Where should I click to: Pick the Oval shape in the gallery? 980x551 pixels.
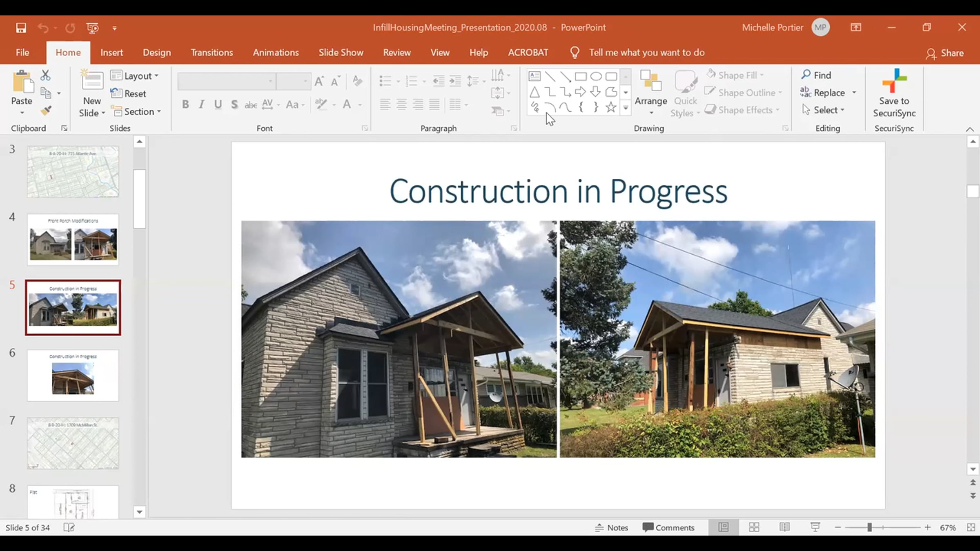click(596, 76)
